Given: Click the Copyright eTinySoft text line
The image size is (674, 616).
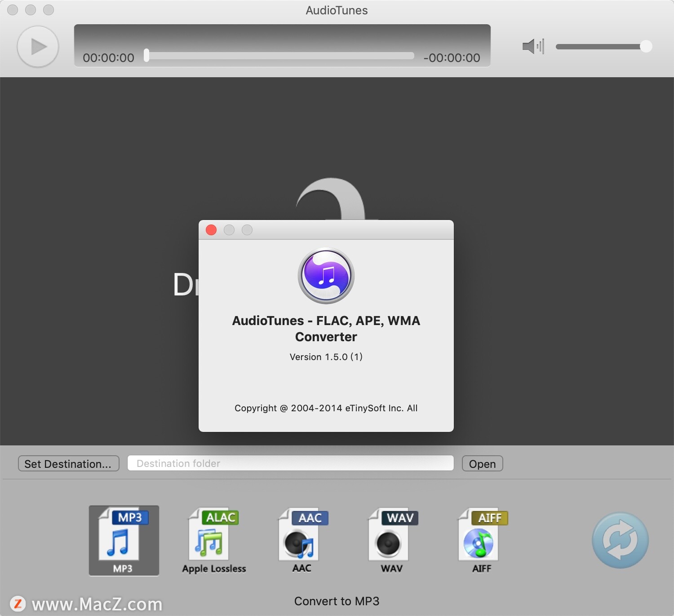Looking at the screenshot, I should 326,408.
